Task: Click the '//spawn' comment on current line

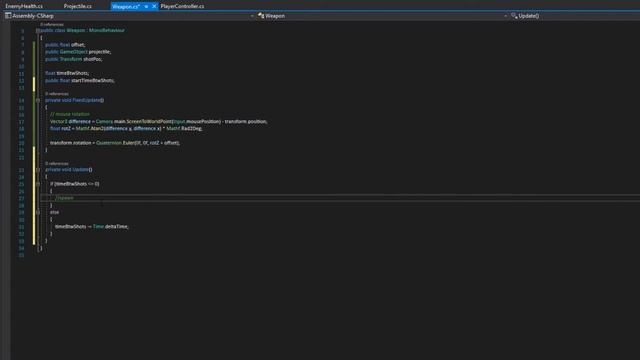Action: pyautogui.click(x=64, y=198)
